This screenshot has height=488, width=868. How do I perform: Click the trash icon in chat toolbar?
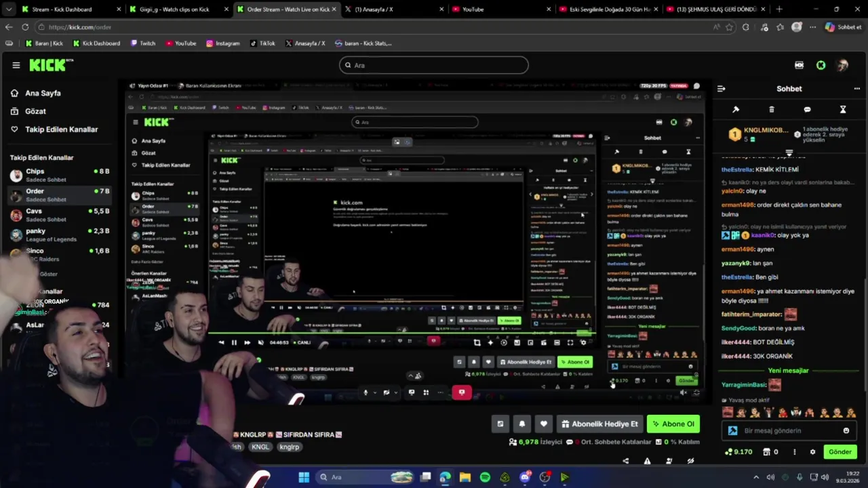click(772, 109)
